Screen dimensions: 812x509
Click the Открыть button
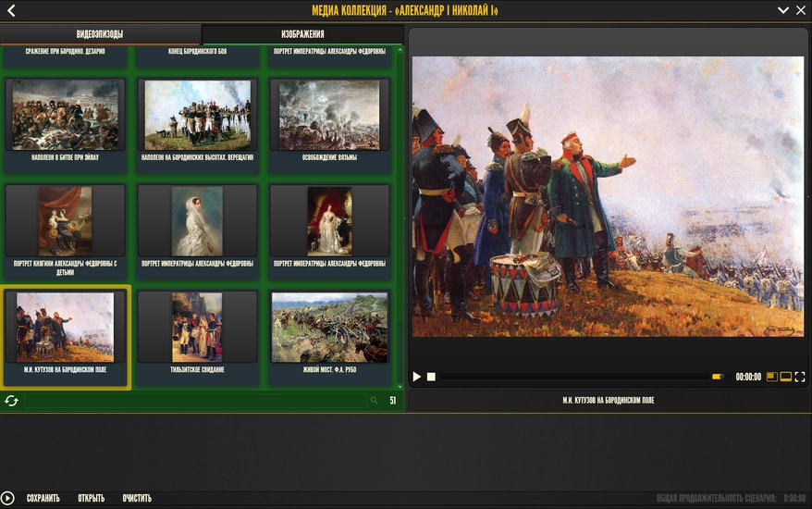91,499
